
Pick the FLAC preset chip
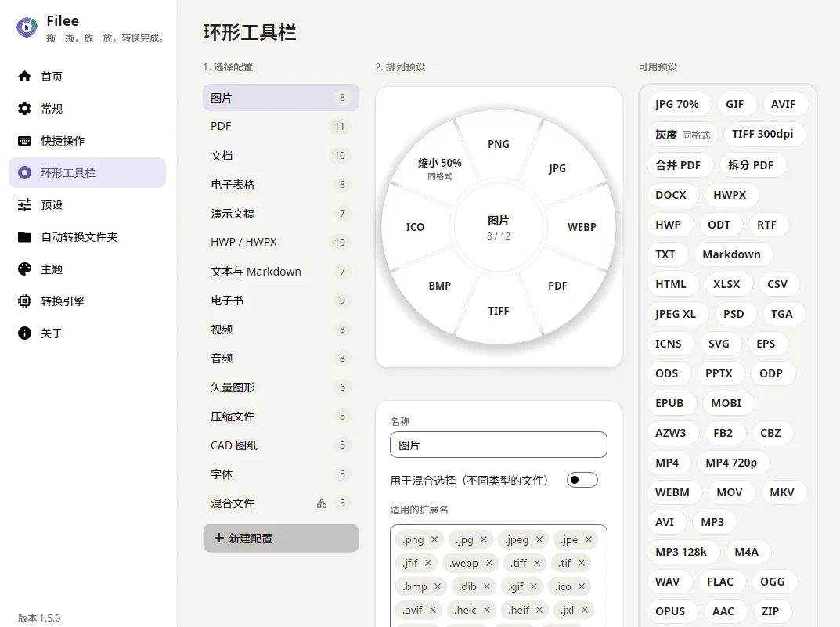pyautogui.click(x=720, y=582)
